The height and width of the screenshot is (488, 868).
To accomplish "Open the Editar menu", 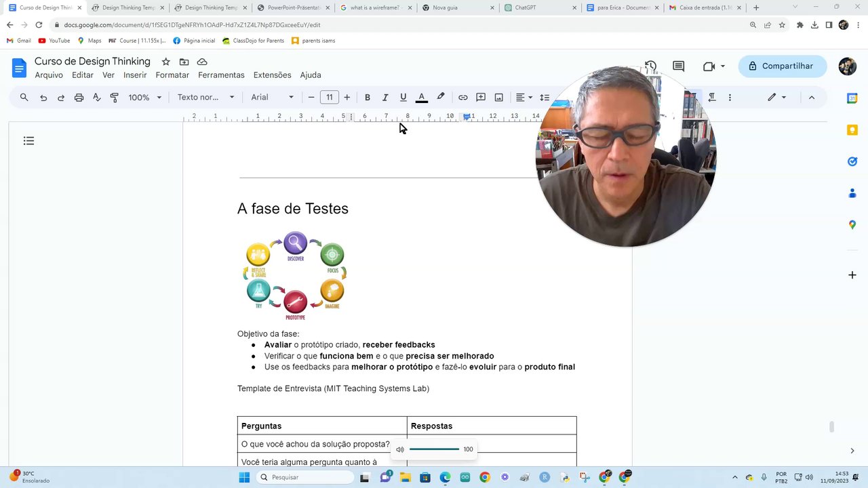I will pos(83,75).
